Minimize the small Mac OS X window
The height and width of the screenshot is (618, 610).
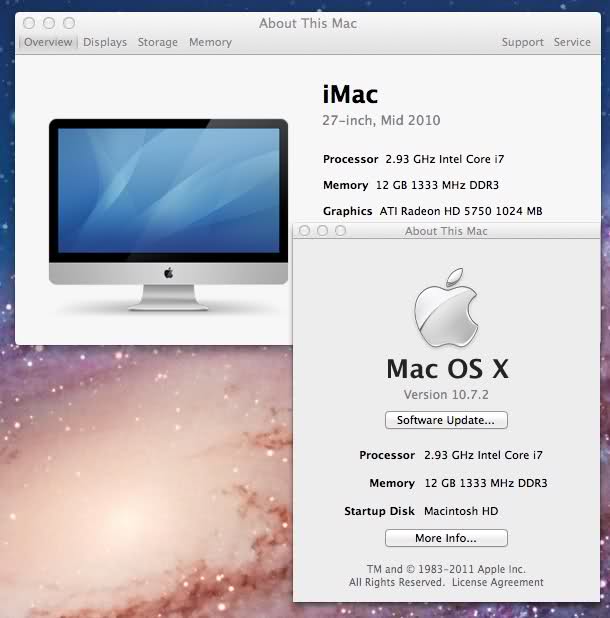click(322, 231)
